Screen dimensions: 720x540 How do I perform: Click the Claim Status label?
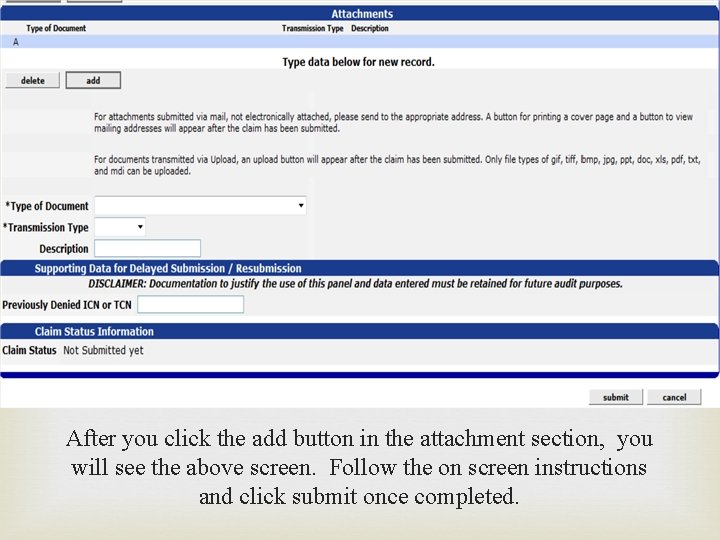(x=29, y=350)
